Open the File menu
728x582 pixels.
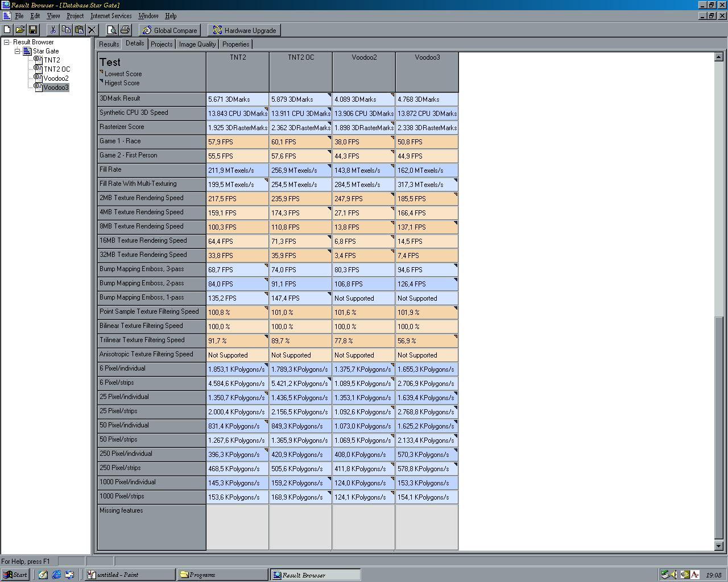click(x=19, y=16)
